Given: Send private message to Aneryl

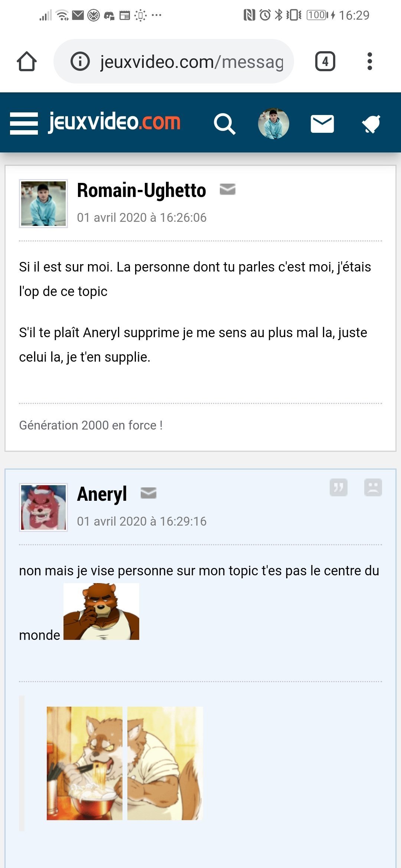Looking at the screenshot, I should (149, 493).
